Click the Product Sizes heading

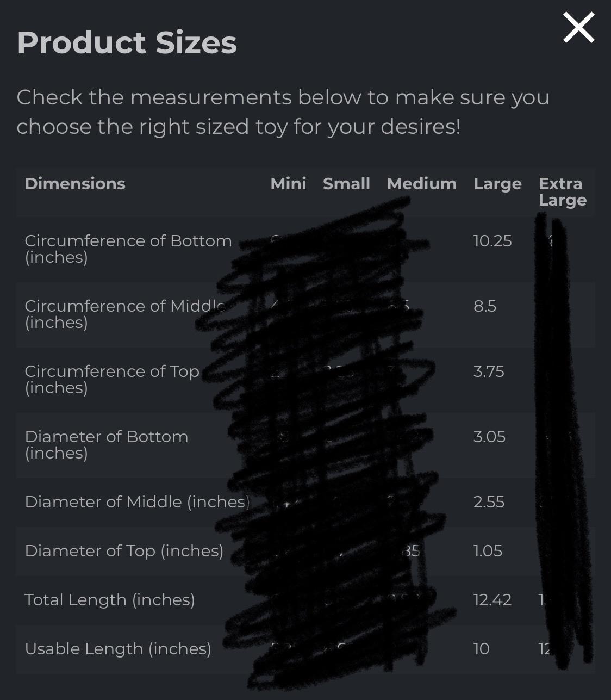pyautogui.click(x=127, y=42)
